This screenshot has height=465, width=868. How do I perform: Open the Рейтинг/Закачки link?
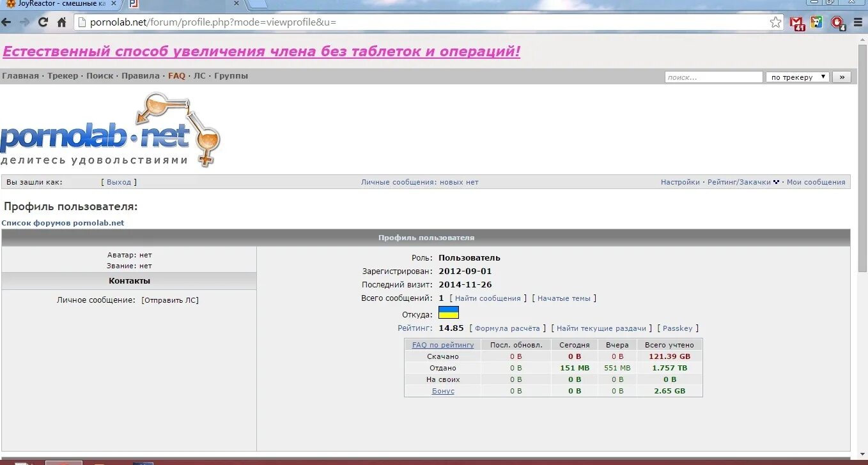pyautogui.click(x=739, y=182)
